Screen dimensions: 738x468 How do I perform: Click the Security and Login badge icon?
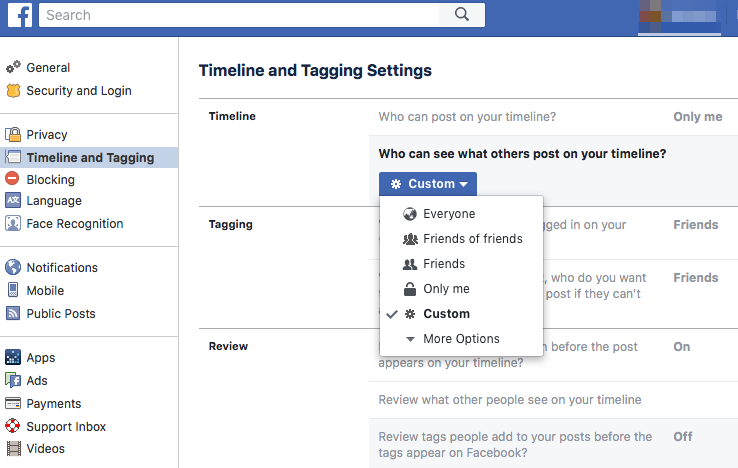[x=13, y=91]
